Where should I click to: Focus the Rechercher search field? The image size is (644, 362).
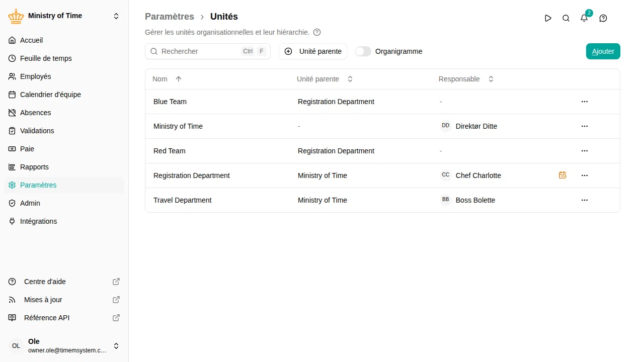coord(208,51)
